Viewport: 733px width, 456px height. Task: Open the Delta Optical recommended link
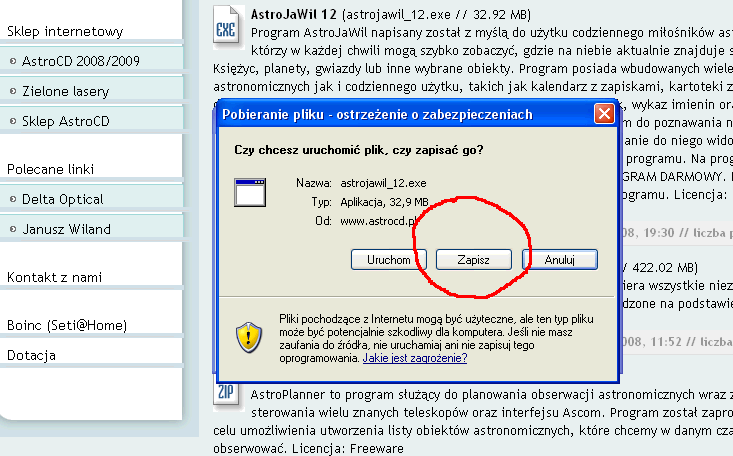63,199
